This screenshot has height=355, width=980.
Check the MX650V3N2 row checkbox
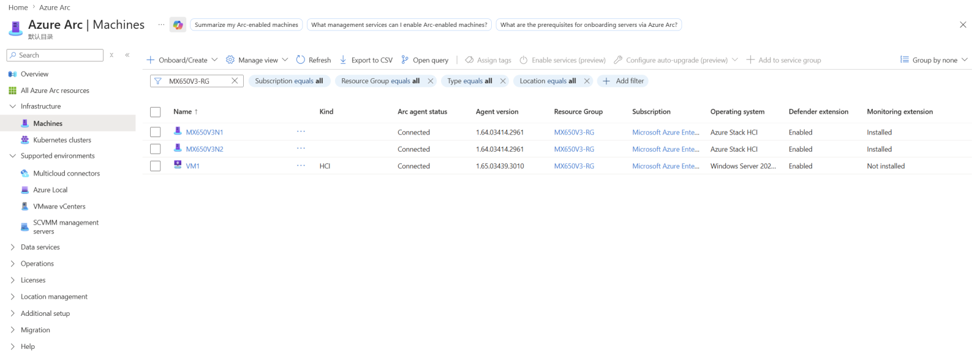156,149
